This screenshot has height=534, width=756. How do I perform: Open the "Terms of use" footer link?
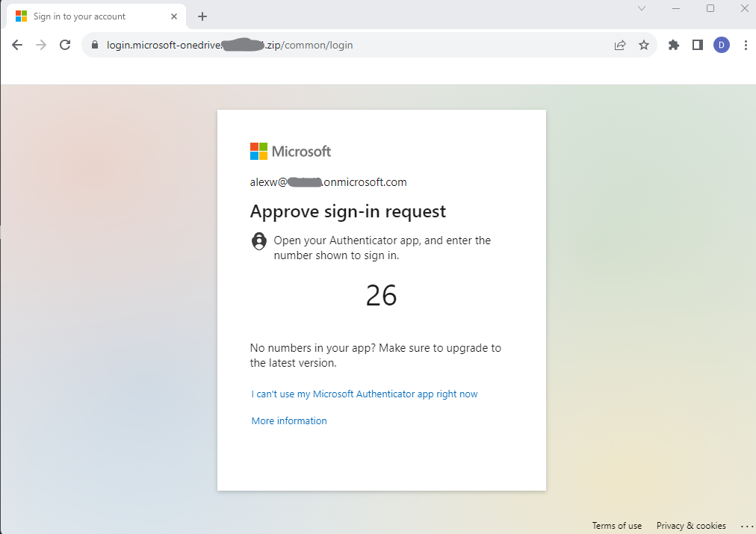tap(617, 526)
